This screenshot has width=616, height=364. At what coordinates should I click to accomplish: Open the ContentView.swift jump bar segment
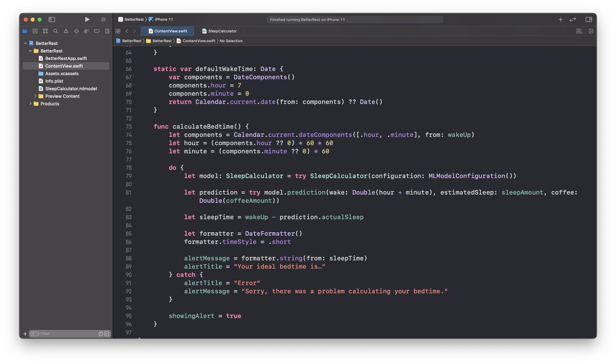tap(196, 41)
